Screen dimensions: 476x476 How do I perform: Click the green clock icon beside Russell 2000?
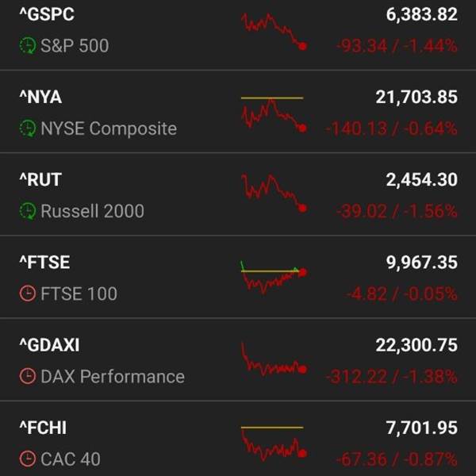click(x=28, y=211)
